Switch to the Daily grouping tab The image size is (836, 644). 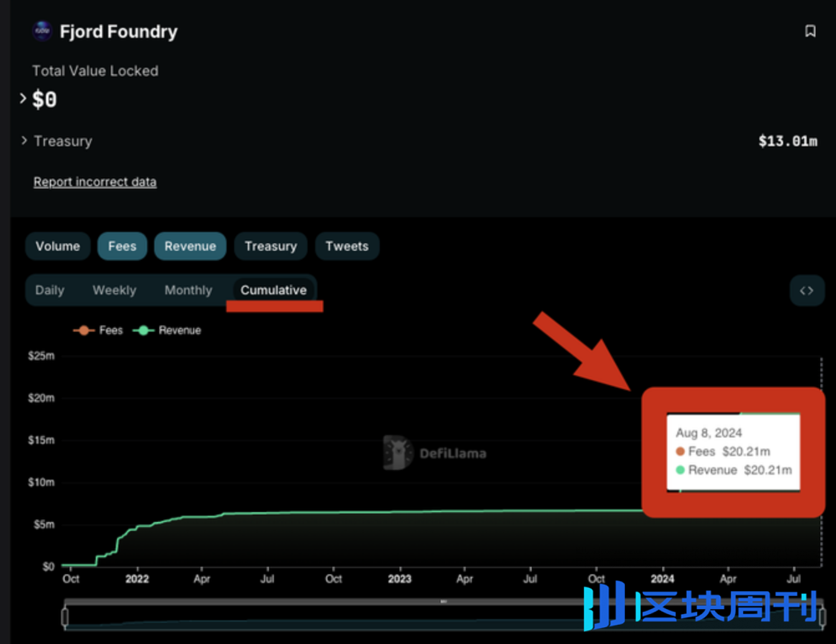pyautogui.click(x=50, y=290)
